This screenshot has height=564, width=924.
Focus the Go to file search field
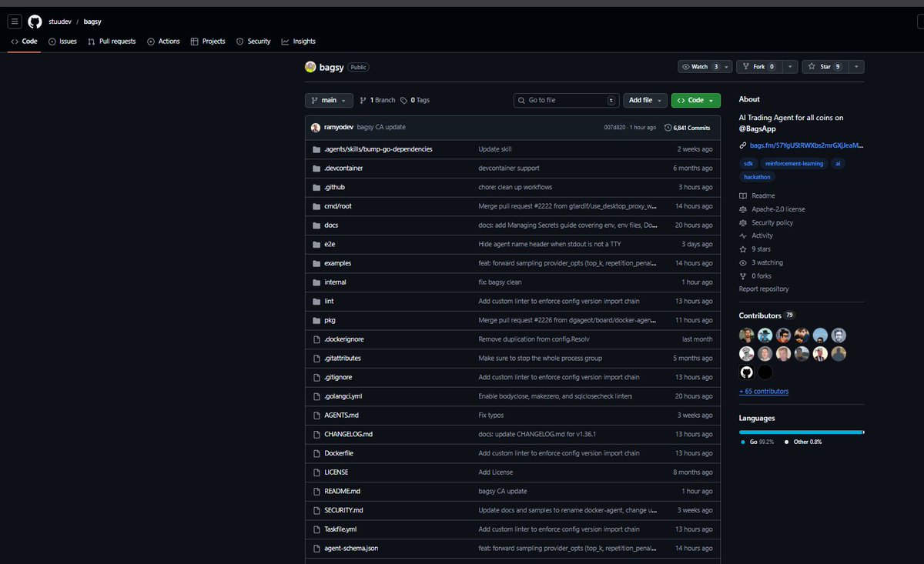[567, 100]
